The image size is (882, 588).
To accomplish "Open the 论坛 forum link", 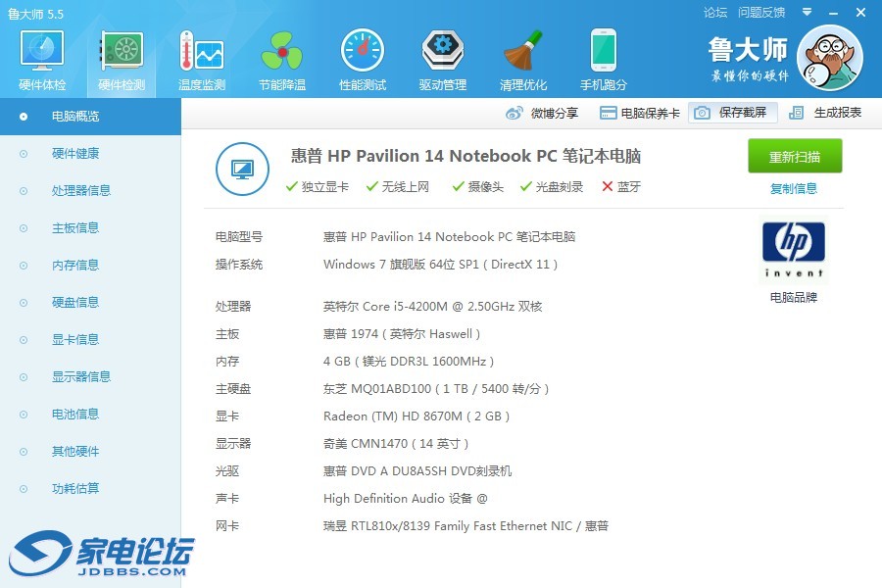I will (715, 13).
